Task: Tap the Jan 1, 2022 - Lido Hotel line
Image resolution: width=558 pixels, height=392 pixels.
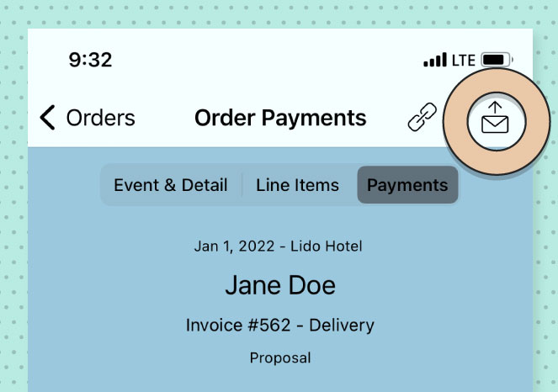Action: pos(279,246)
